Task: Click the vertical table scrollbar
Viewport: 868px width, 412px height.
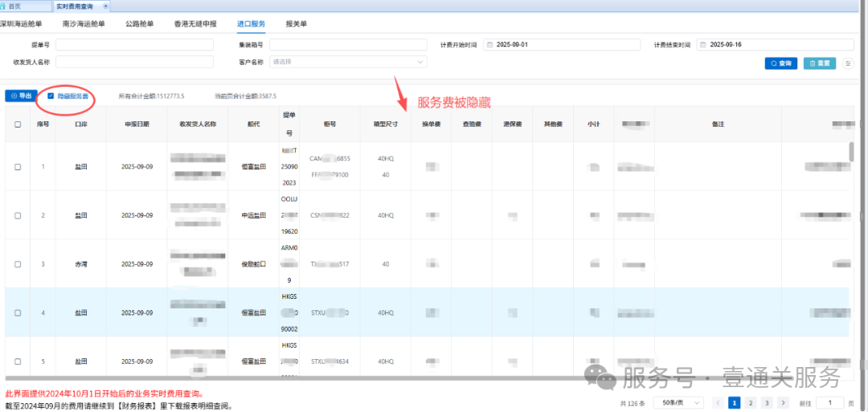Action: (x=852, y=152)
